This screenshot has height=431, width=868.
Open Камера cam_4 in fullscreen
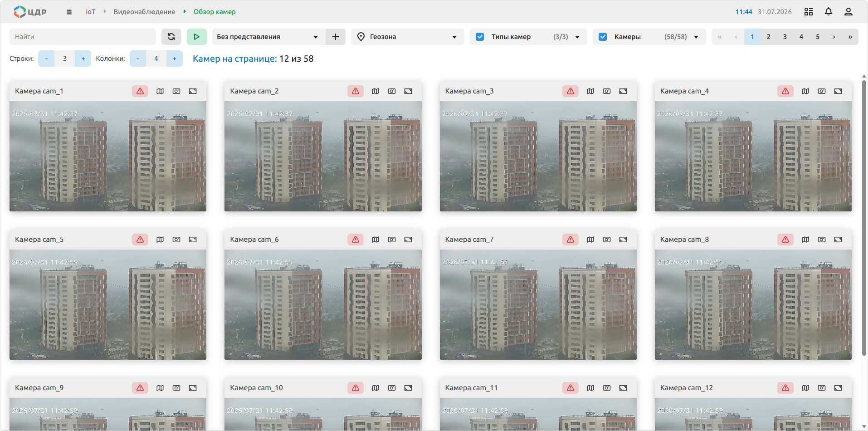pyautogui.click(x=838, y=91)
